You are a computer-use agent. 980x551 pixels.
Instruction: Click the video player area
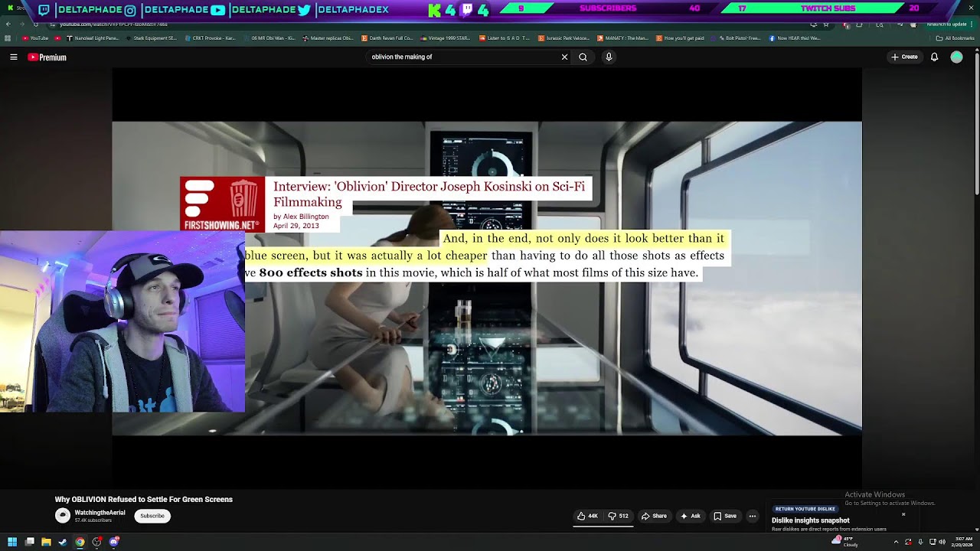point(487,279)
